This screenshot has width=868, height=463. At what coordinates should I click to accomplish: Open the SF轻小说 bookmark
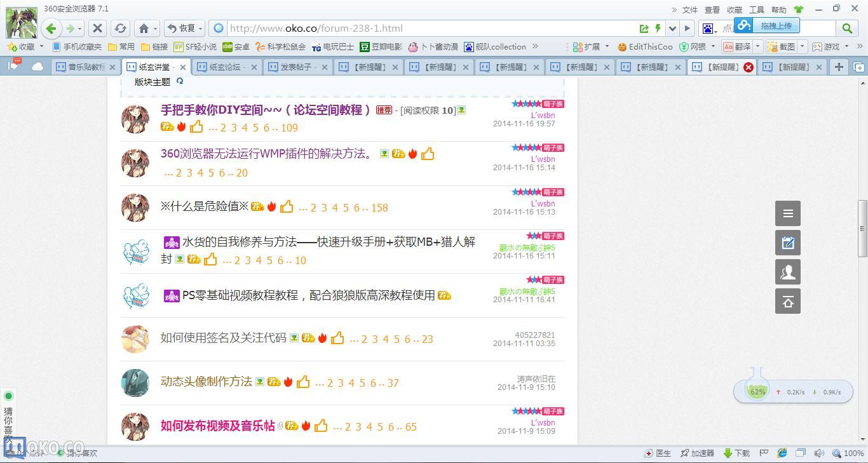pyautogui.click(x=196, y=46)
